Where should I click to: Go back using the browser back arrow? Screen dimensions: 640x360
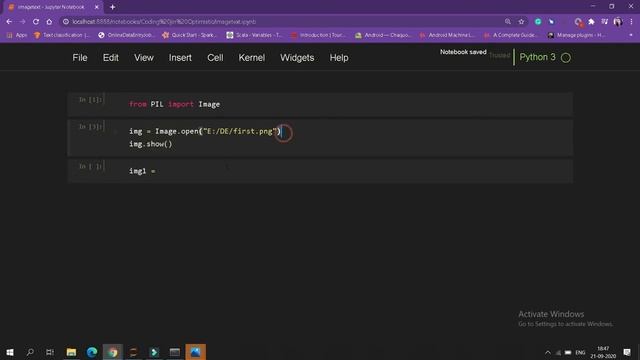coord(9,22)
